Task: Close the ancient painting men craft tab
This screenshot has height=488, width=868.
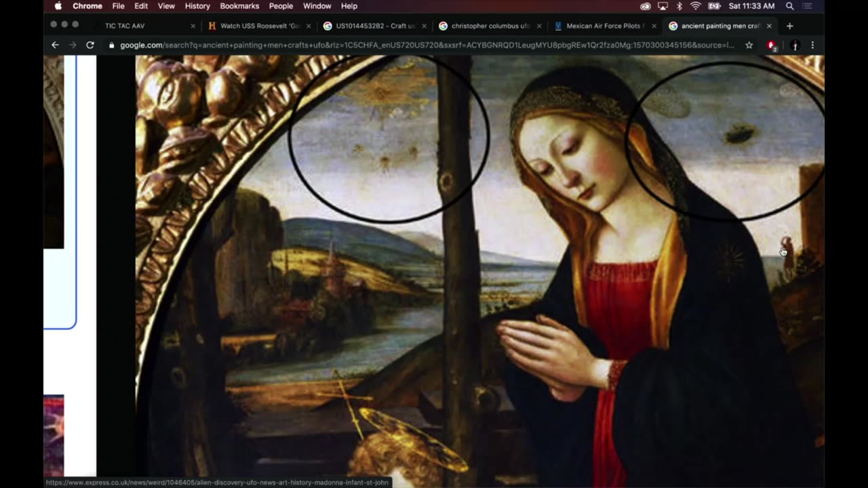Action: point(769,26)
